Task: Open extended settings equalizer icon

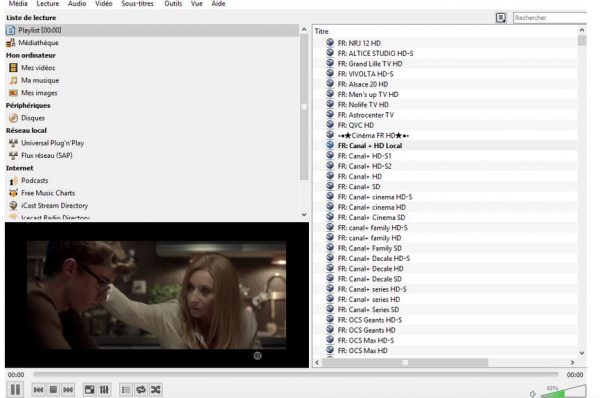Action: click(x=104, y=390)
